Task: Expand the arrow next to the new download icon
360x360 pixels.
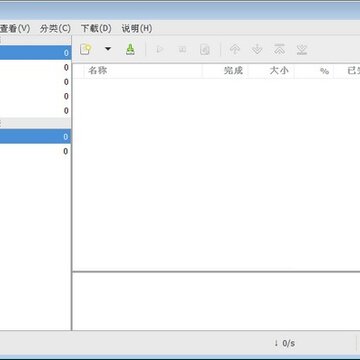Action: pyautogui.click(x=108, y=49)
